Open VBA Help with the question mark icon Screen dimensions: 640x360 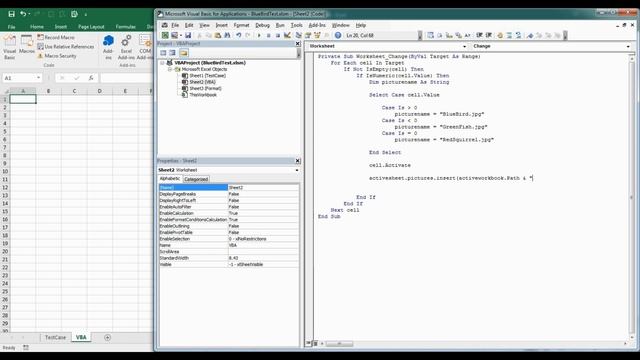pyautogui.click(x=338, y=36)
